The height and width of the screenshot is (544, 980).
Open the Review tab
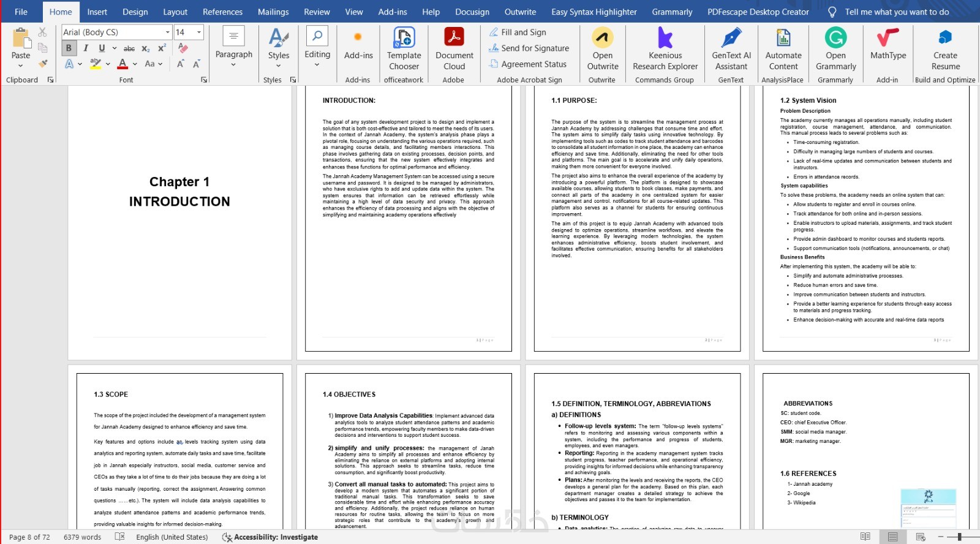(317, 12)
